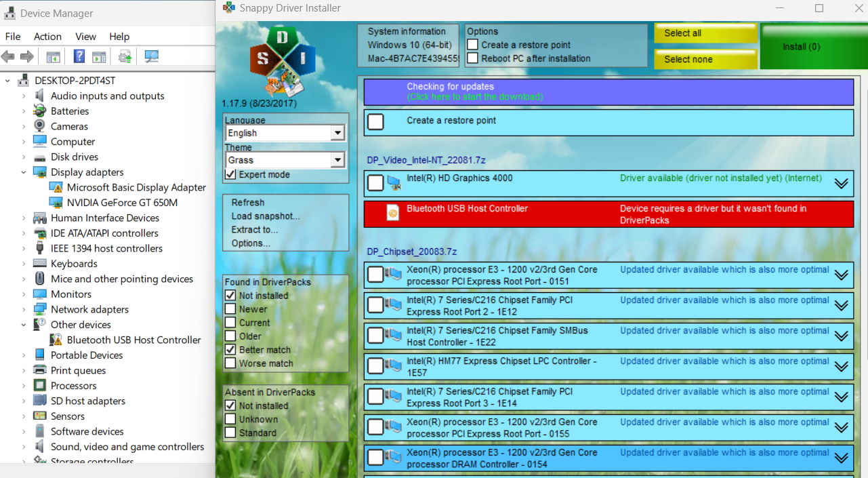868x478 pixels.
Task: Expand the Intel HD Graphics 4000 row chevron
Action: pos(841,184)
